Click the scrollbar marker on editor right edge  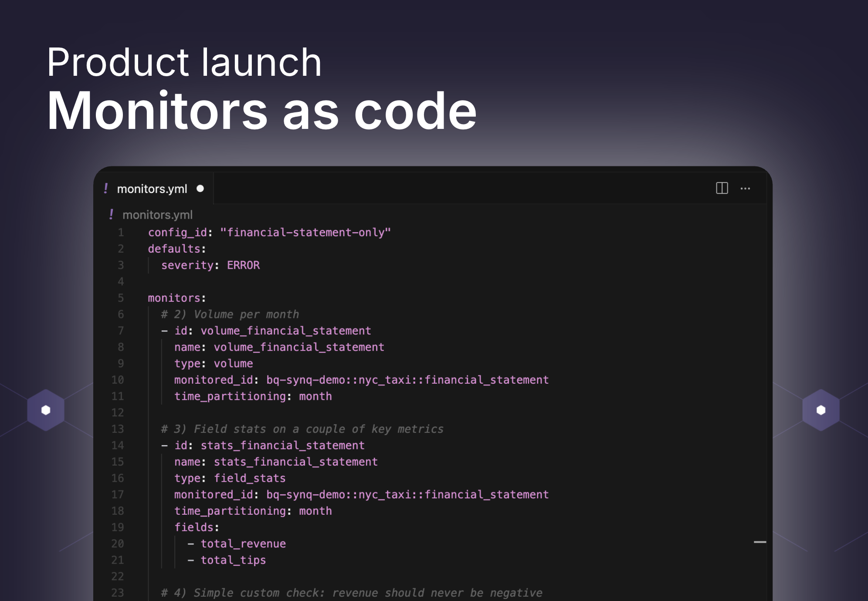click(x=759, y=542)
